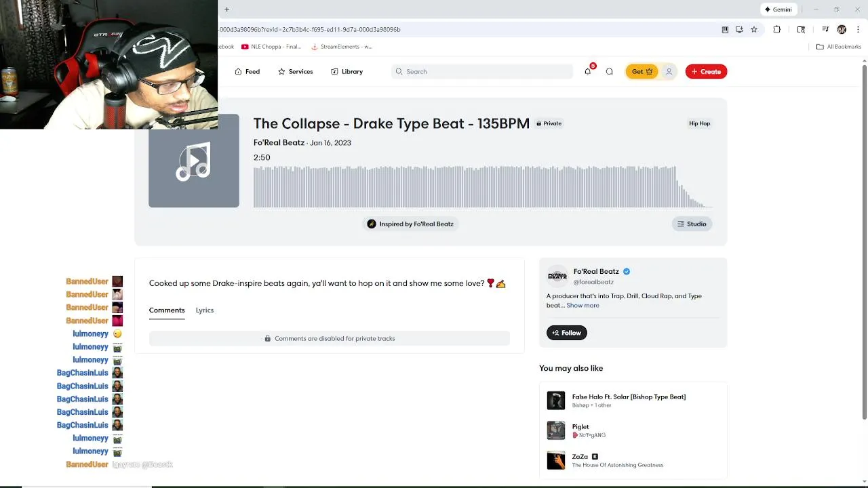Click into the Search field

click(482, 71)
